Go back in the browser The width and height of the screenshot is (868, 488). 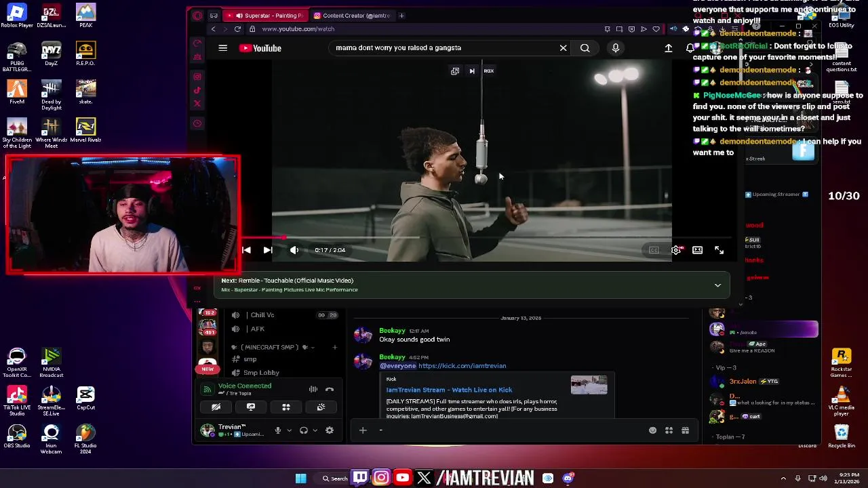[213, 29]
